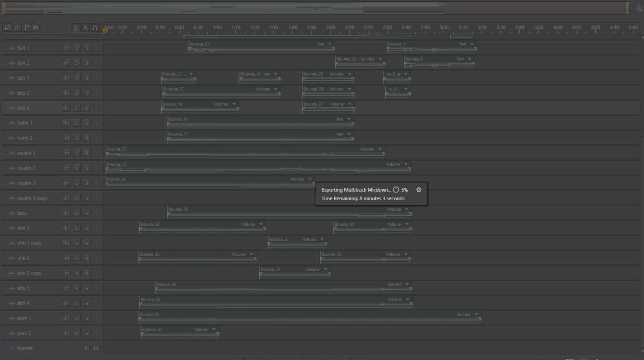
Task: Click the 2:00 mark on the timeline ruler
Action: click(331, 28)
